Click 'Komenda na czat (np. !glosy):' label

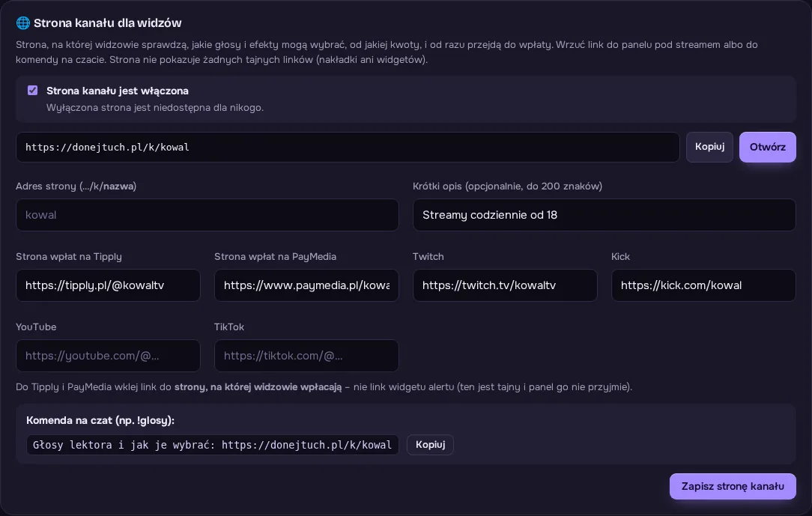[x=100, y=420]
